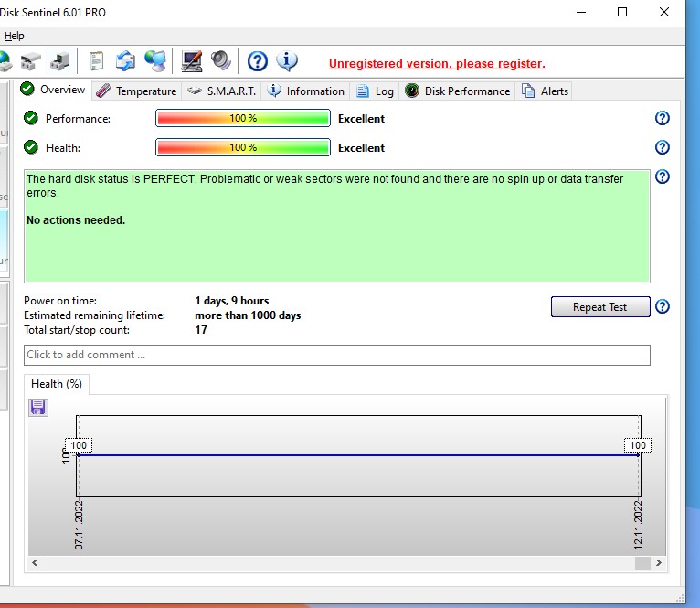The width and height of the screenshot is (700, 608).
Task: Click the speaker sound toolbar icon
Action: pos(221,61)
